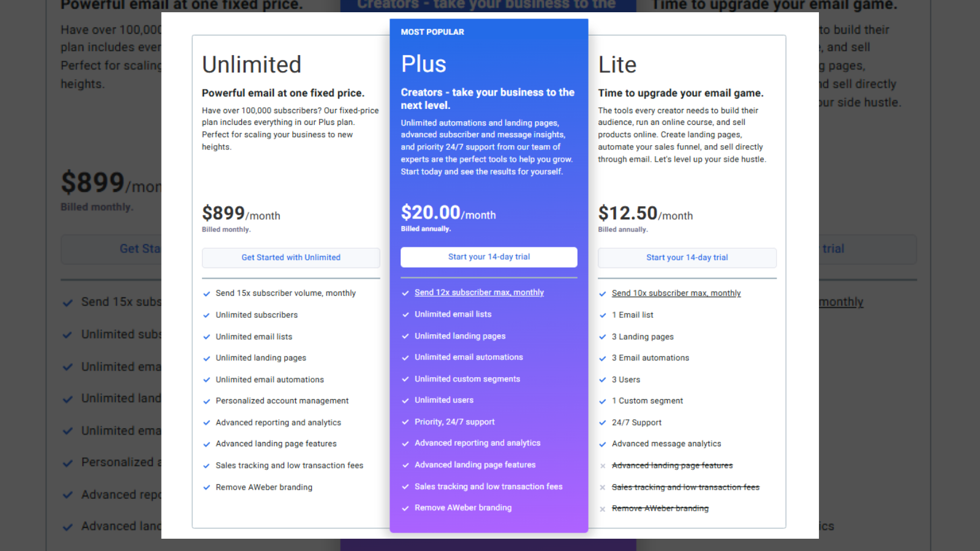
Task: Click checkmark beside 1 Email list
Action: coord(603,315)
